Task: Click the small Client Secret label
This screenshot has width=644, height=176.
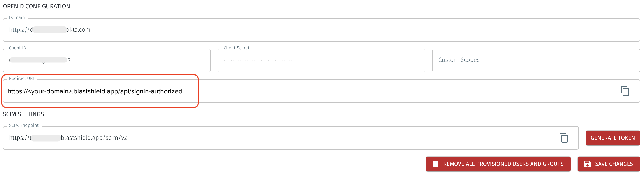Action: [236, 48]
